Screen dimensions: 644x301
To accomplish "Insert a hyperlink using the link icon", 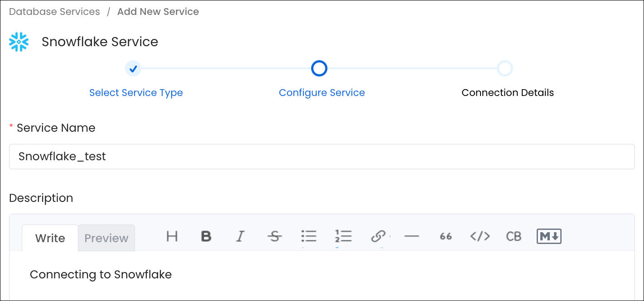I will click(378, 236).
